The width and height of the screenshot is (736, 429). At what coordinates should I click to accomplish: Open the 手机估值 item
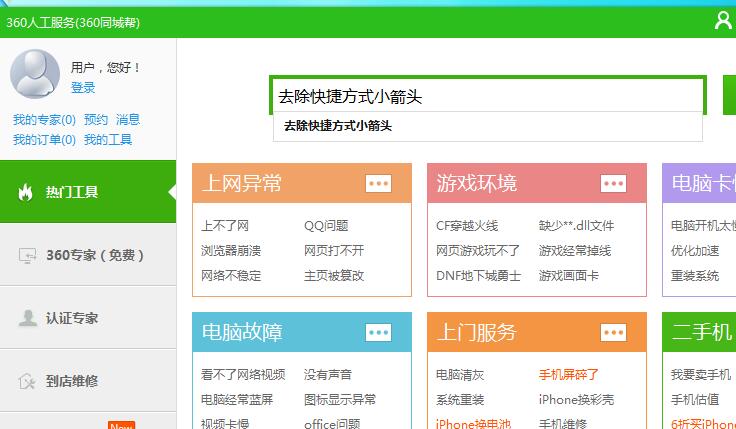(x=695, y=399)
